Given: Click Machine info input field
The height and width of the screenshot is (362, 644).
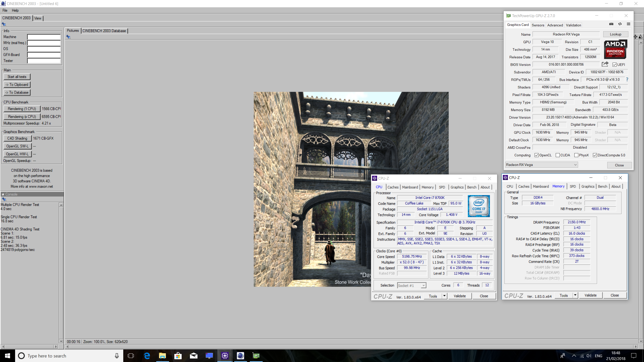Looking at the screenshot, I should [x=44, y=37].
